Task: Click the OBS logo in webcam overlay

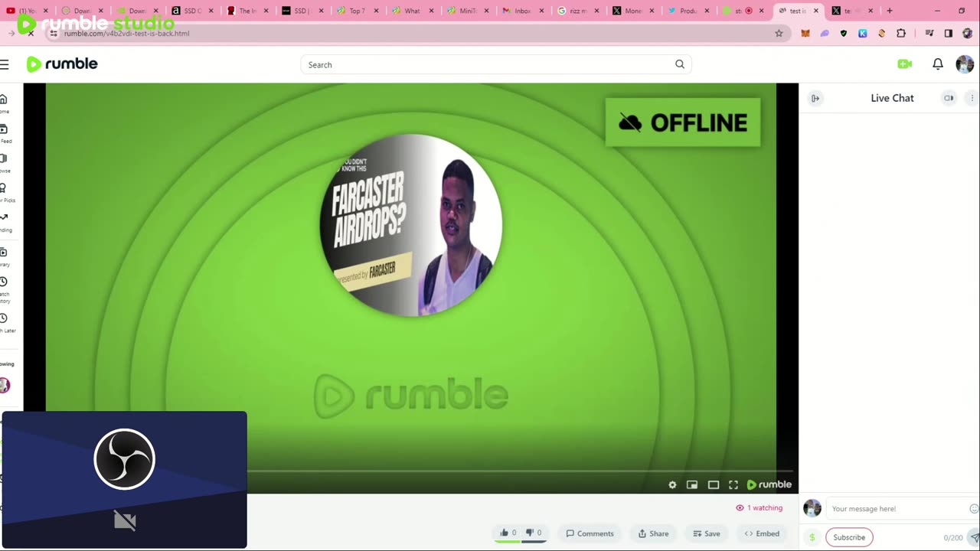Action: pos(125,459)
